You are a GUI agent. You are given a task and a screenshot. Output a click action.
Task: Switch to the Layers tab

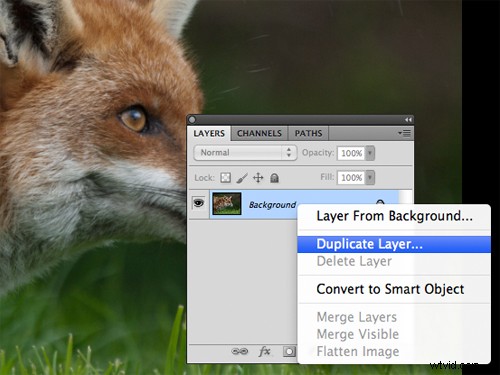(x=209, y=133)
